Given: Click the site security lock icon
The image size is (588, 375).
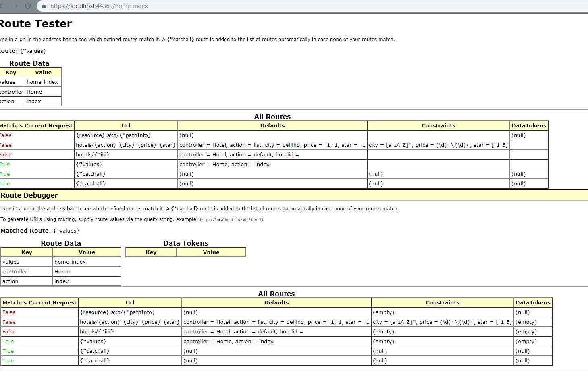Looking at the screenshot, I should (x=44, y=6).
